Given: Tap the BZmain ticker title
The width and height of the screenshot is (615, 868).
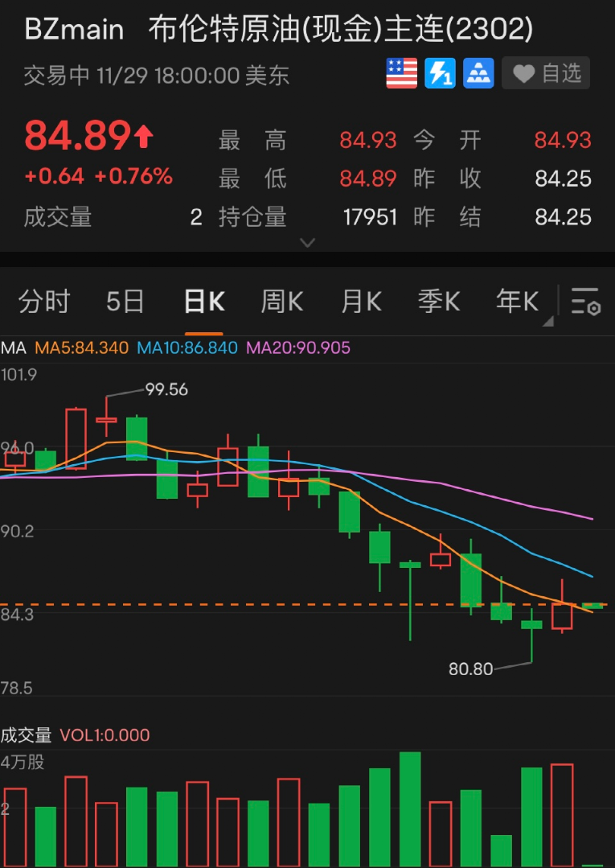Looking at the screenshot, I should point(74,29).
